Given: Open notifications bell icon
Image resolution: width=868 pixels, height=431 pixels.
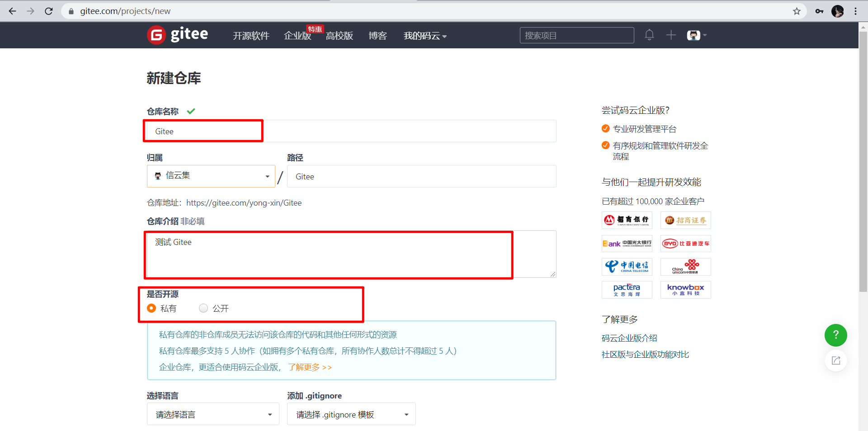Looking at the screenshot, I should [649, 35].
